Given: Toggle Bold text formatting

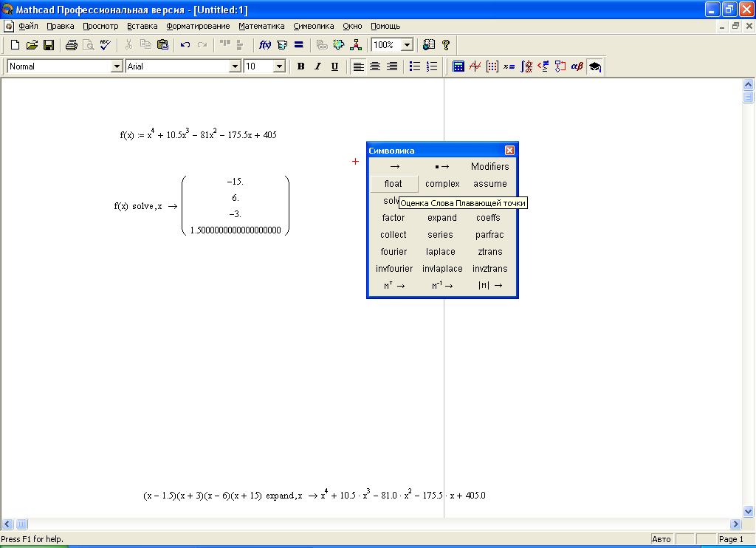Looking at the screenshot, I should point(300,66).
